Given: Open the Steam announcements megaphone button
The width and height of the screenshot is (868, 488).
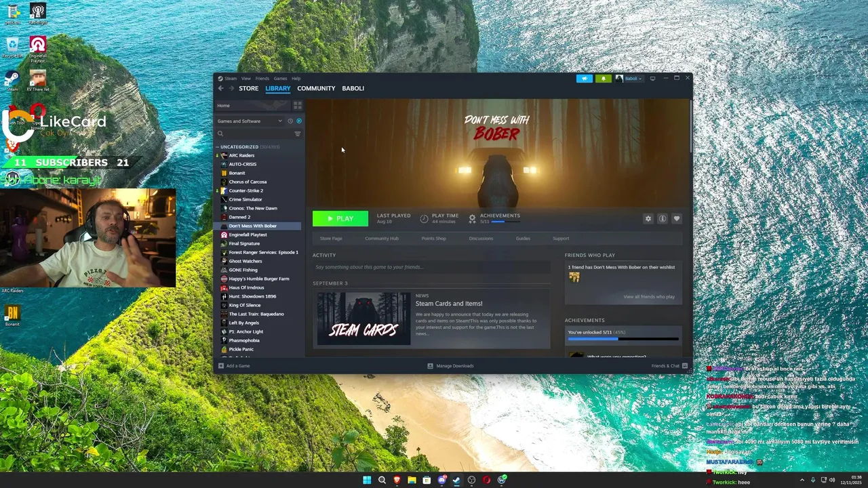Looking at the screenshot, I should tap(585, 79).
